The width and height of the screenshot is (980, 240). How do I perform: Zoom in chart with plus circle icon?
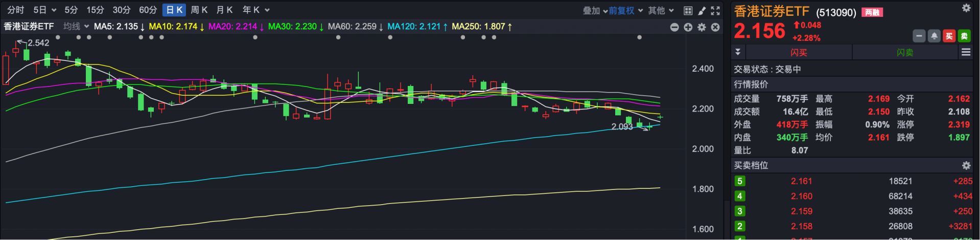(x=688, y=27)
